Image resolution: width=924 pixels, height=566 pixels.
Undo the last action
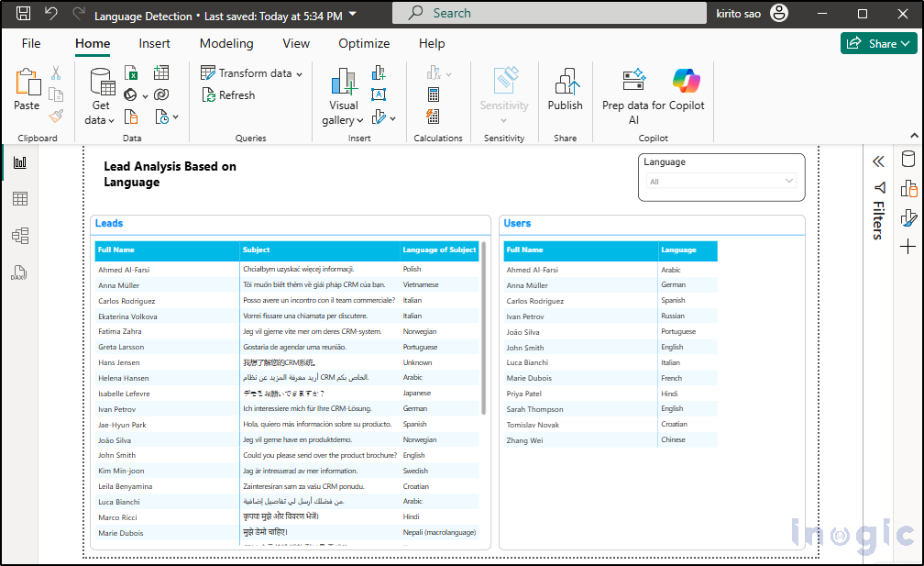click(50, 14)
